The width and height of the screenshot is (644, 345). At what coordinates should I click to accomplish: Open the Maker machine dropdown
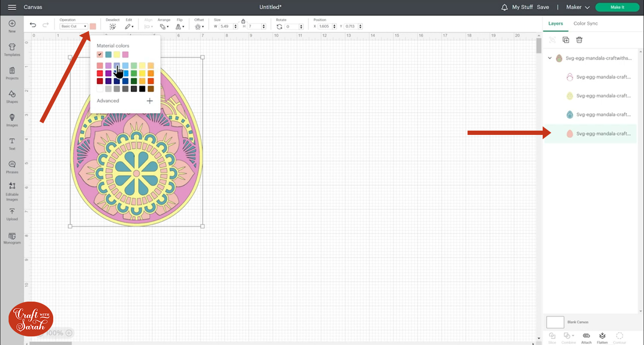click(x=578, y=7)
